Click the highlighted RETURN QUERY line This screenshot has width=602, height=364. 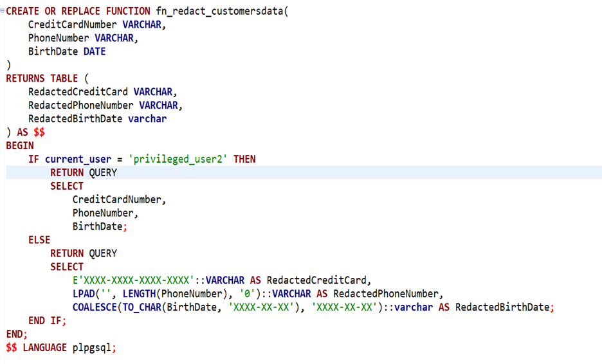click(x=84, y=172)
